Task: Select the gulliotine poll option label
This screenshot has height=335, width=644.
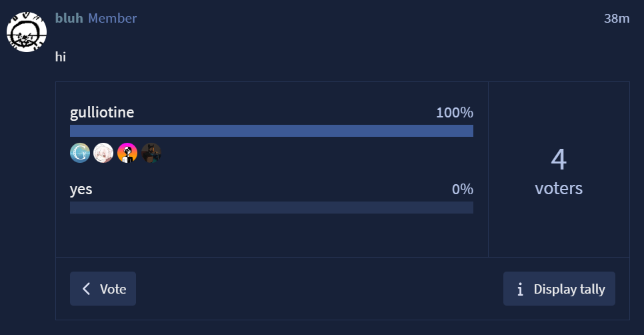Action: click(102, 112)
